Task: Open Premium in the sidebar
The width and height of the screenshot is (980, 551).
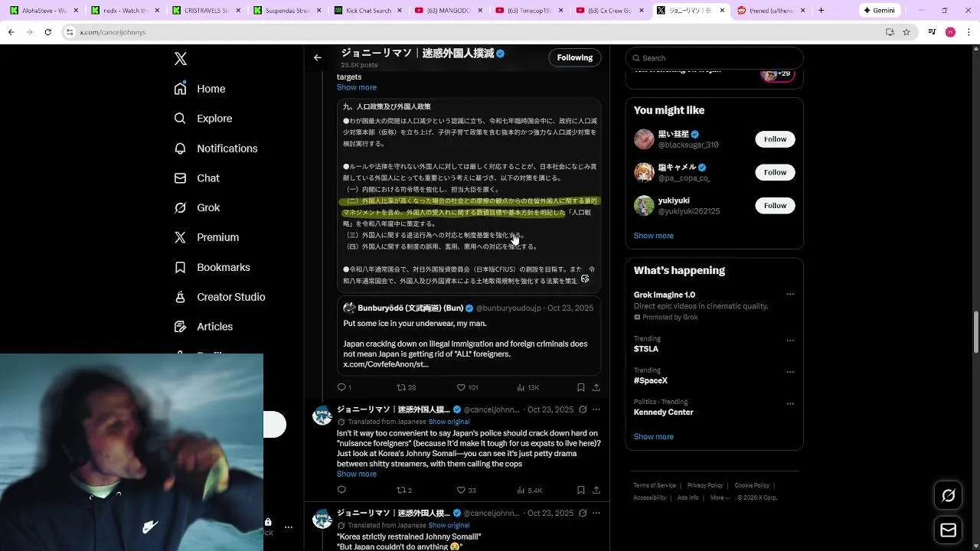Action: [x=207, y=237]
